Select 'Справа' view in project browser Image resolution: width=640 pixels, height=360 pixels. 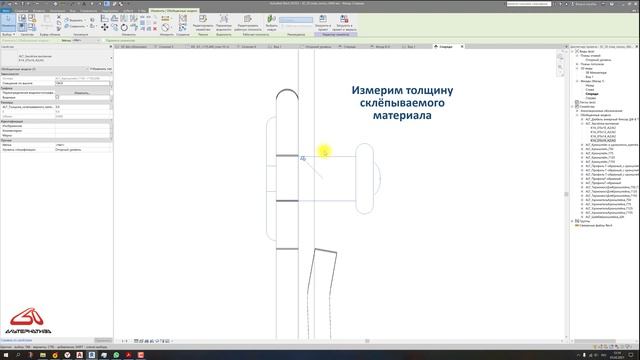point(591,98)
